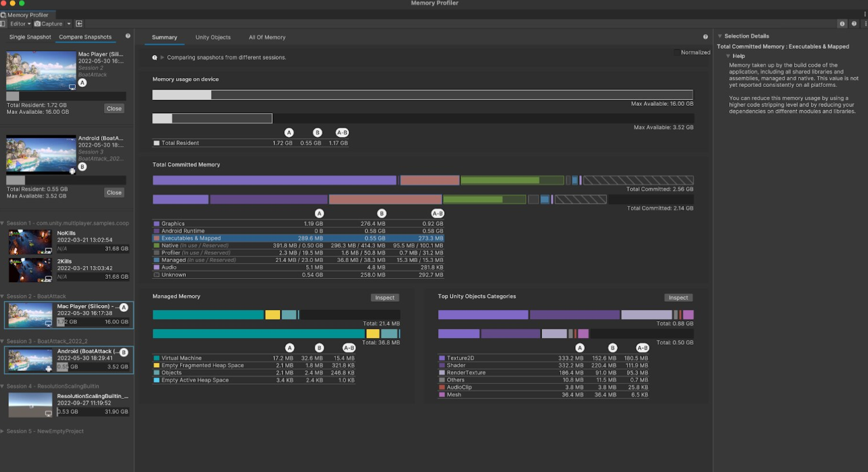The width and height of the screenshot is (868, 472).
Task: Click Inspect button for Managed Memory
Action: click(384, 298)
